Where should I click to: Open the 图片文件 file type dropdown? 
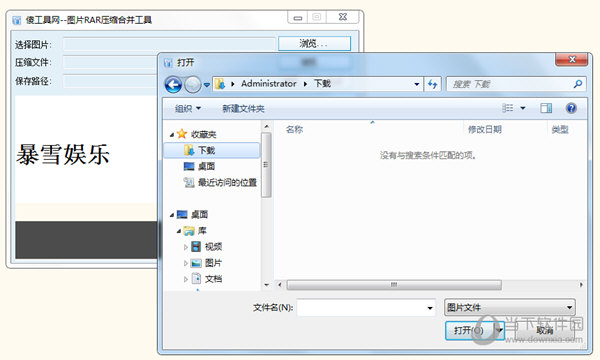[510, 308]
